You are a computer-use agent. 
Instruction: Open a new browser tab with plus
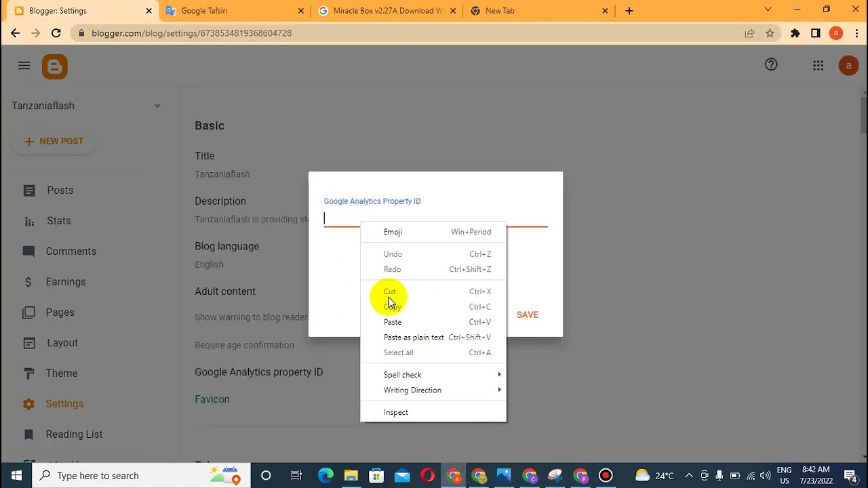pos(629,11)
